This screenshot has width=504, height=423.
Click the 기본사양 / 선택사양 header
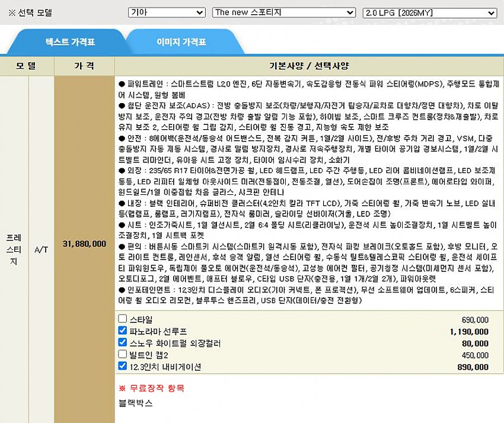point(309,66)
